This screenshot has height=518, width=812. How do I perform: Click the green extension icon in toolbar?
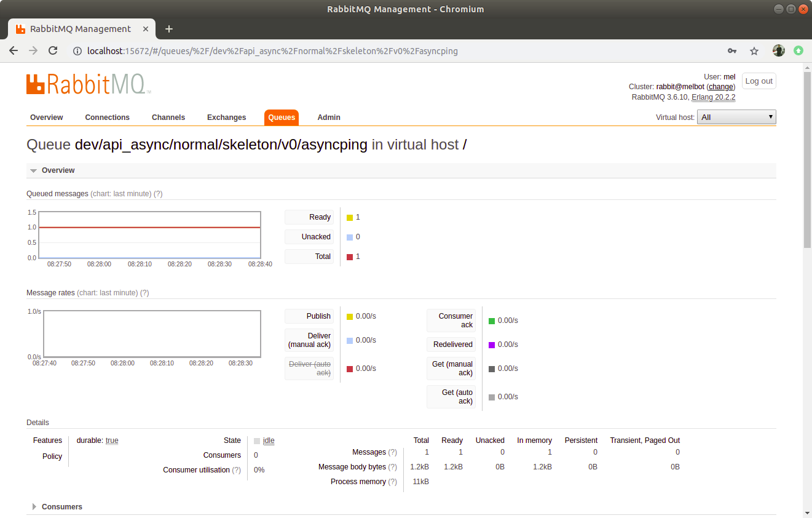(x=798, y=51)
